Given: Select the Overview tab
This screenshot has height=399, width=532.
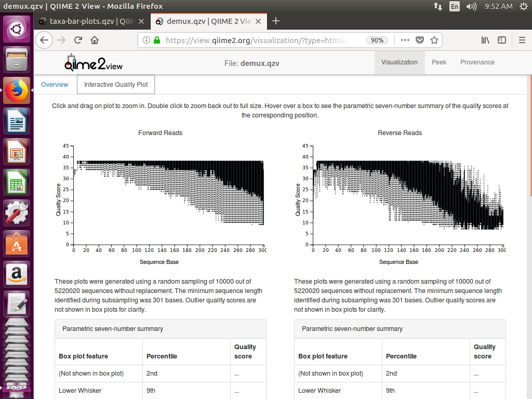Looking at the screenshot, I should click(x=55, y=85).
